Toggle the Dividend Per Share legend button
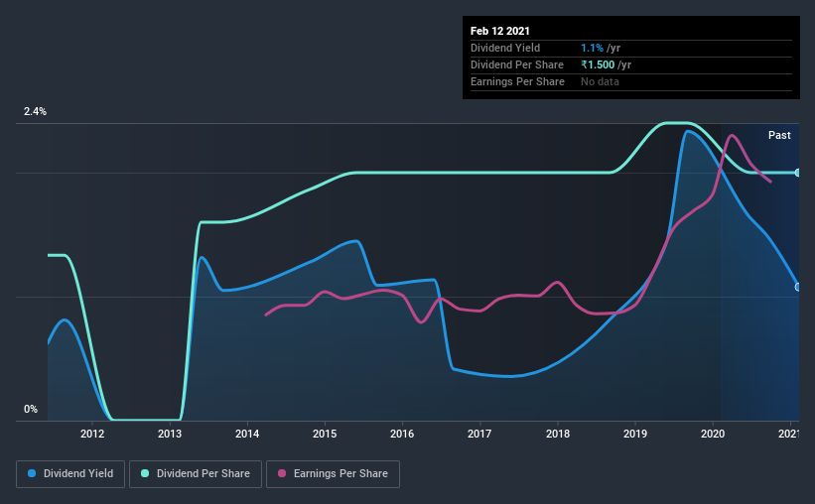The height and width of the screenshot is (504, 815). (196, 474)
